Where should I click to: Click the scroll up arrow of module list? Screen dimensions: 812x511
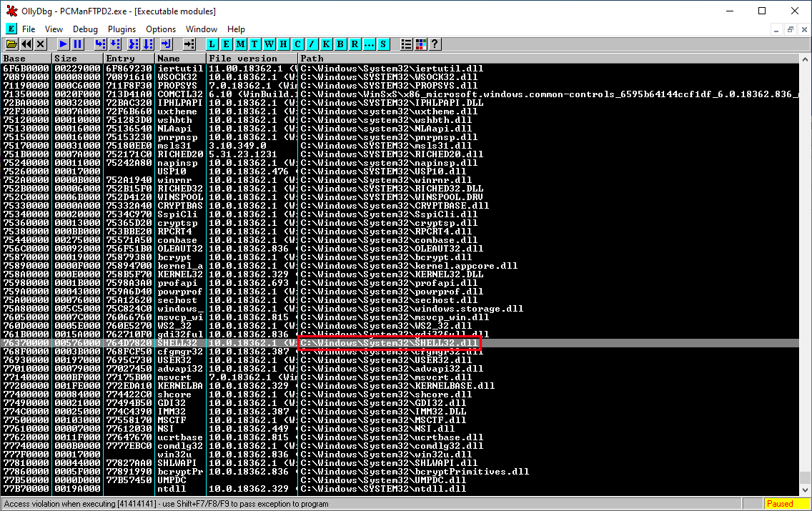[x=806, y=59]
